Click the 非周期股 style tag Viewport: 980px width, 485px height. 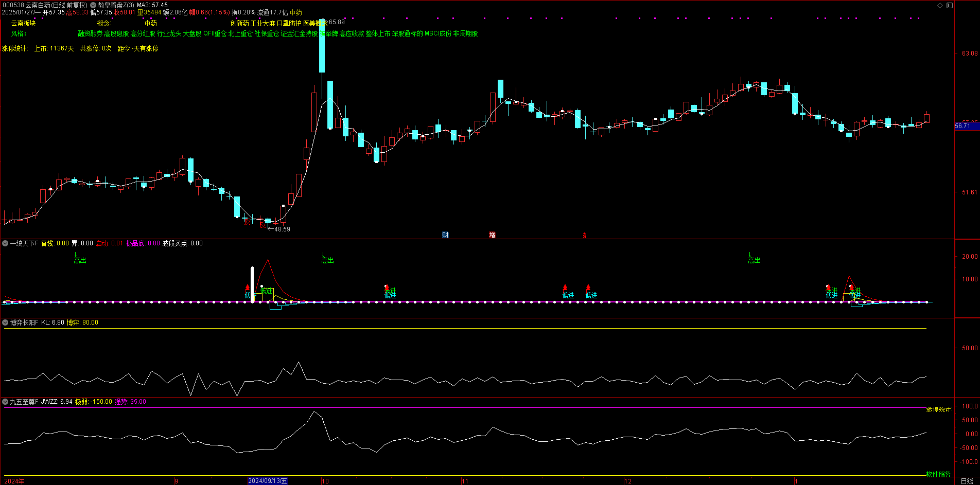tap(465, 33)
